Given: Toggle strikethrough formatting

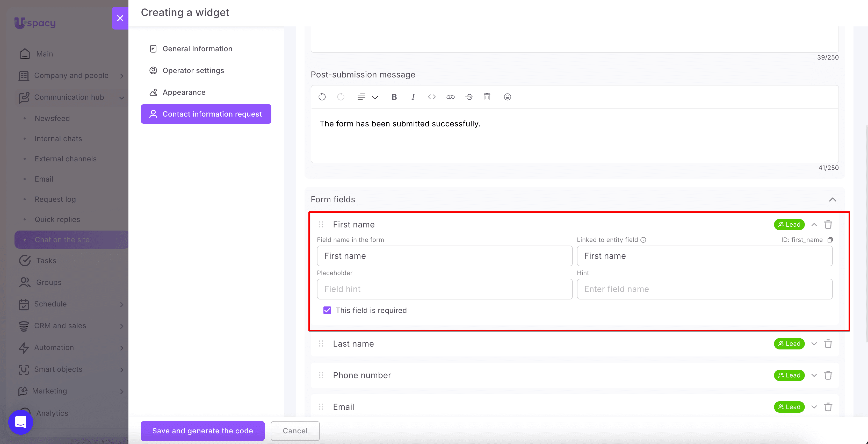Looking at the screenshot, I should pyautogui.click(x=469, y=97).
